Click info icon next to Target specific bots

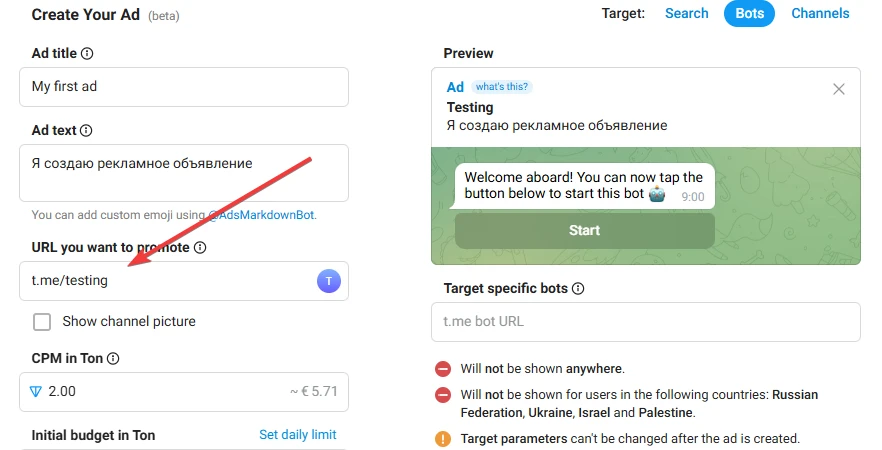(x=578, y=289)
